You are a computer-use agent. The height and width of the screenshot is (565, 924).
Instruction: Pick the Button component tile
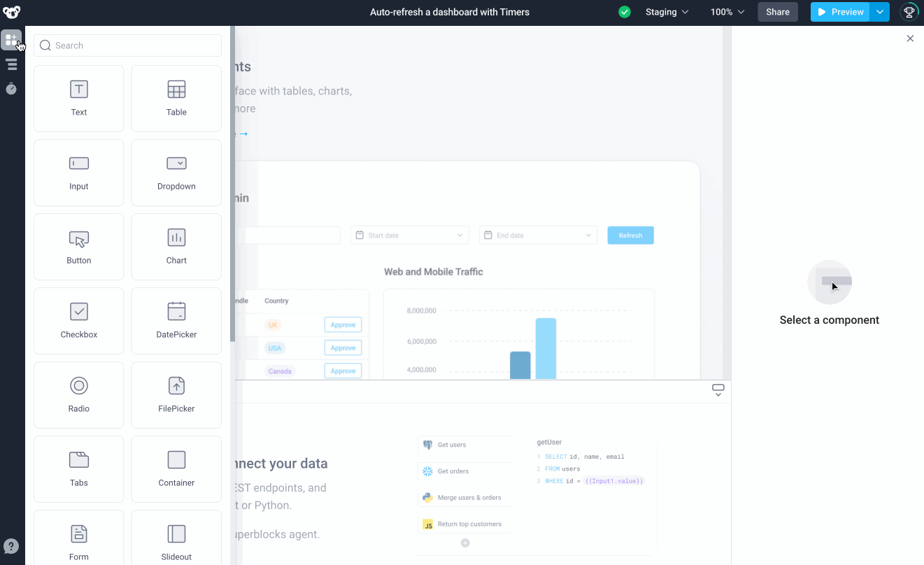79,247
